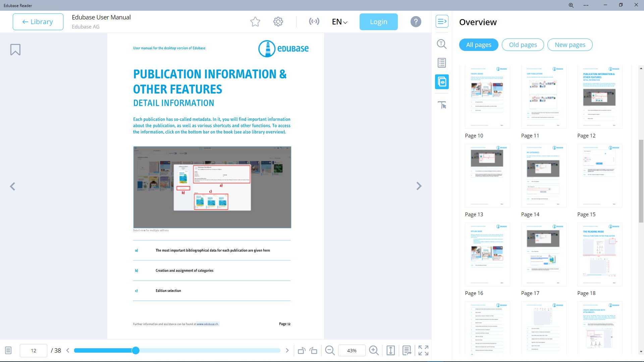Screen dimensions: 644x362
Task: Click the Login button
Action: click(x=378, y=22)
